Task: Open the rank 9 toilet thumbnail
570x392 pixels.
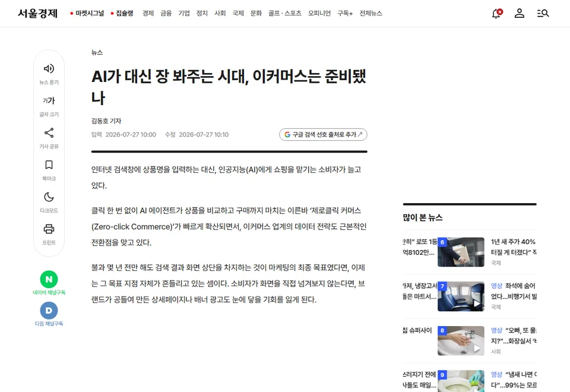Action: (461, 381)
